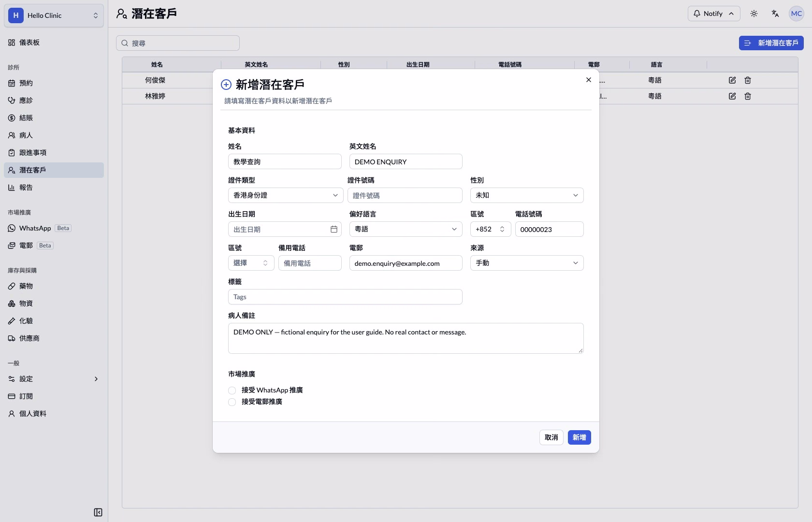Close the 新增潛在客戶 dialog with X
This screenshot has height=522, width=812.
click(589, 80)
